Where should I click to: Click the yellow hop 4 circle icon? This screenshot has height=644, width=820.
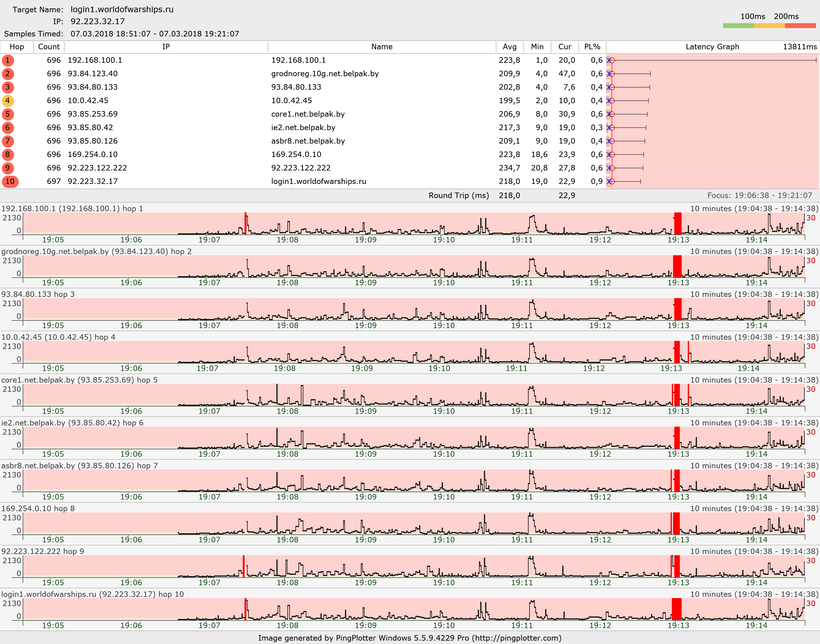pyautogui.click(x=8, y=101)
